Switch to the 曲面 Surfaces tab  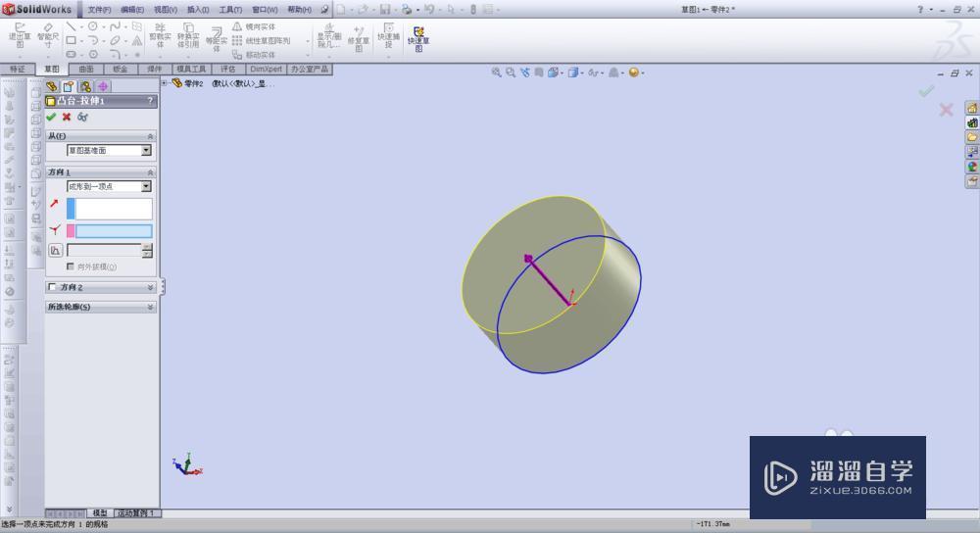tap(86, 69)
